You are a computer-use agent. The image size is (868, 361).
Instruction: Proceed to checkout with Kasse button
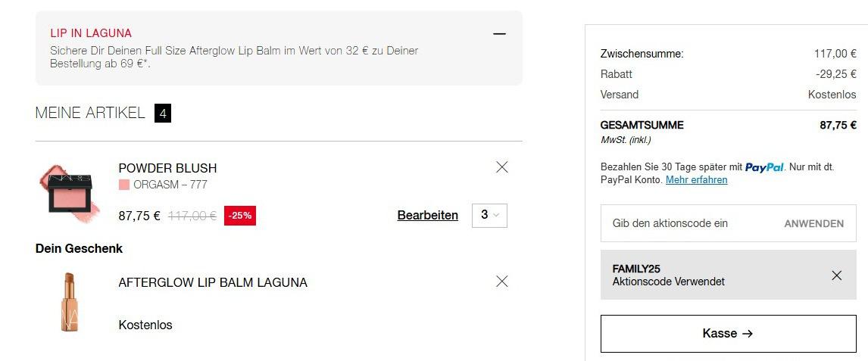728,333
